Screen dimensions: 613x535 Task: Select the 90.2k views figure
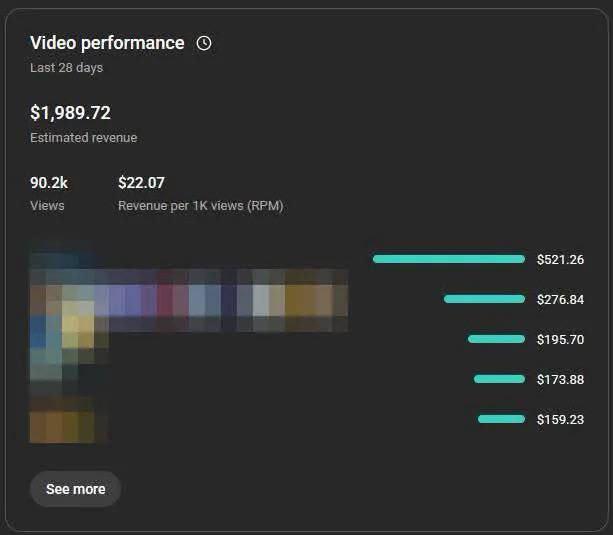click(49, 183)
